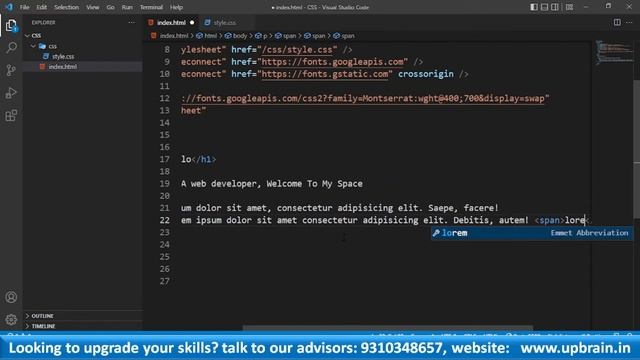This screenshot has height=360, width=640.
Task: Open the Selection menu
Action: coord(67,7)
